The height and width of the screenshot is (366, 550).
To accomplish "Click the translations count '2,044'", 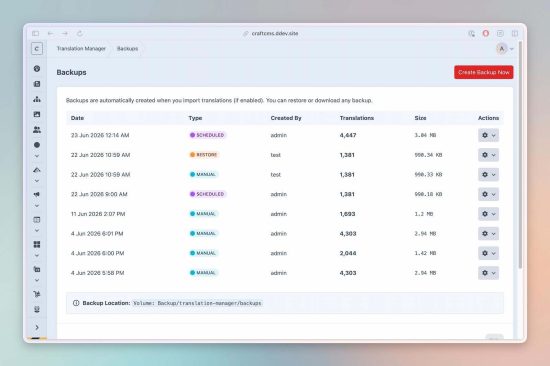I will pyautogui.click(x=348, y=253).
